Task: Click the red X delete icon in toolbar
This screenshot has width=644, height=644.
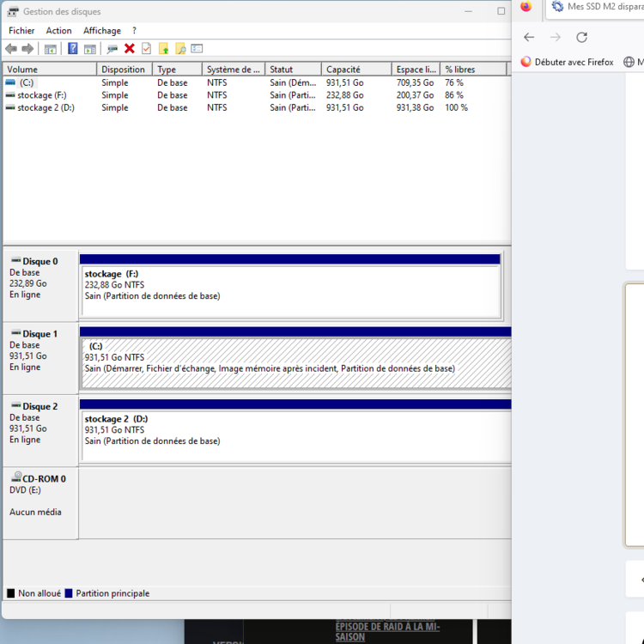Action: point(130,49)
